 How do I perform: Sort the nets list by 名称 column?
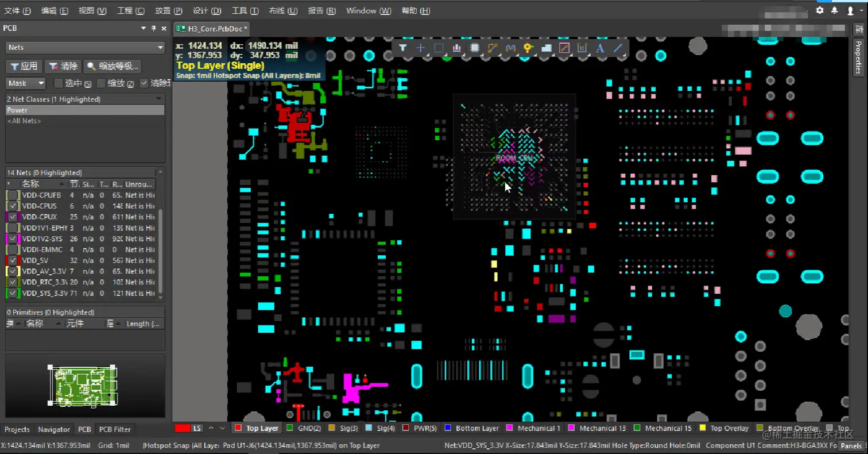(30, 184)
